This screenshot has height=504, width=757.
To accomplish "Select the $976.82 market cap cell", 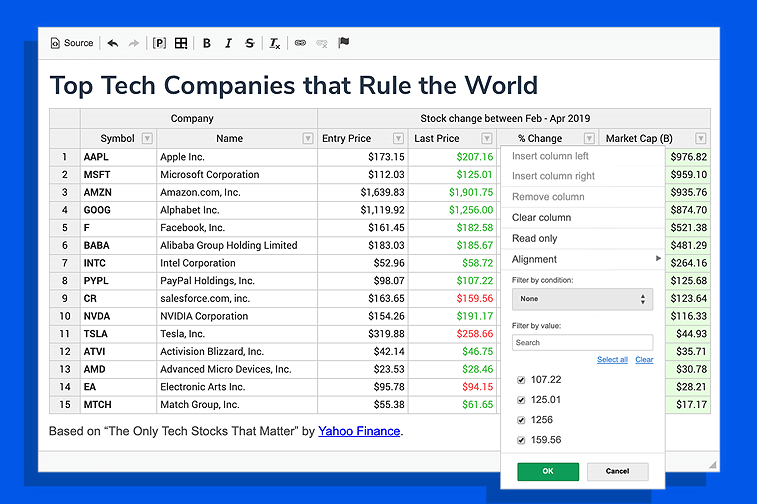I will pos(688,157).
